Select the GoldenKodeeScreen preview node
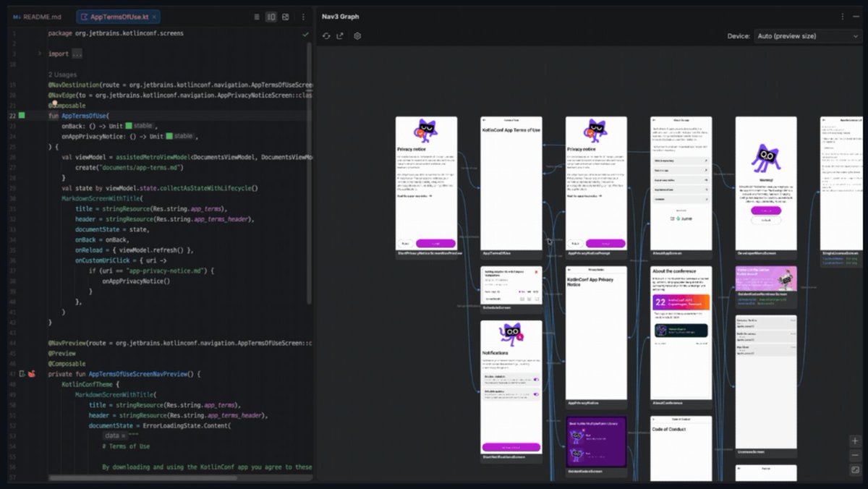This screenshot has height=489, width=868. click(x=596, y=446)
